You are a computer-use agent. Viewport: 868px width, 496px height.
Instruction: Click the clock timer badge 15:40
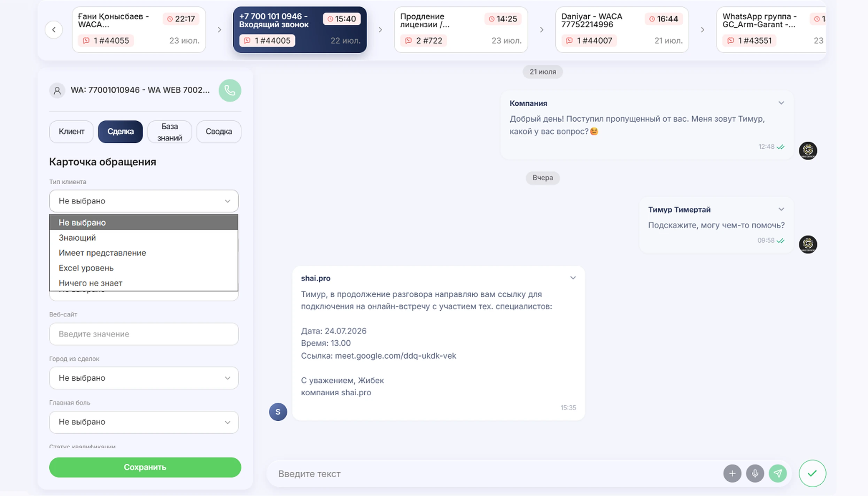(x=342, y=19)
